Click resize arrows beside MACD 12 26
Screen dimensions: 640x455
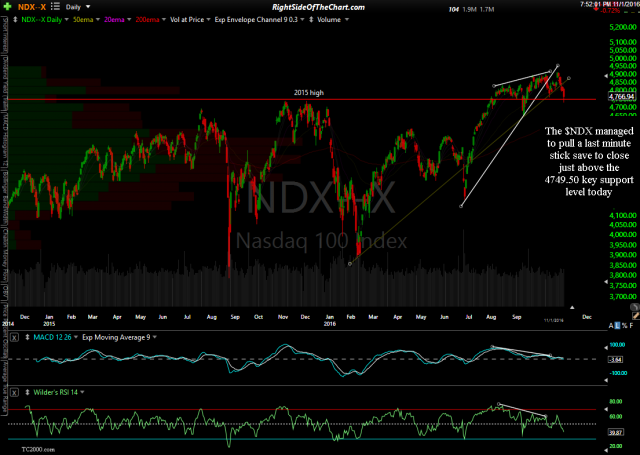click(27, 337)
